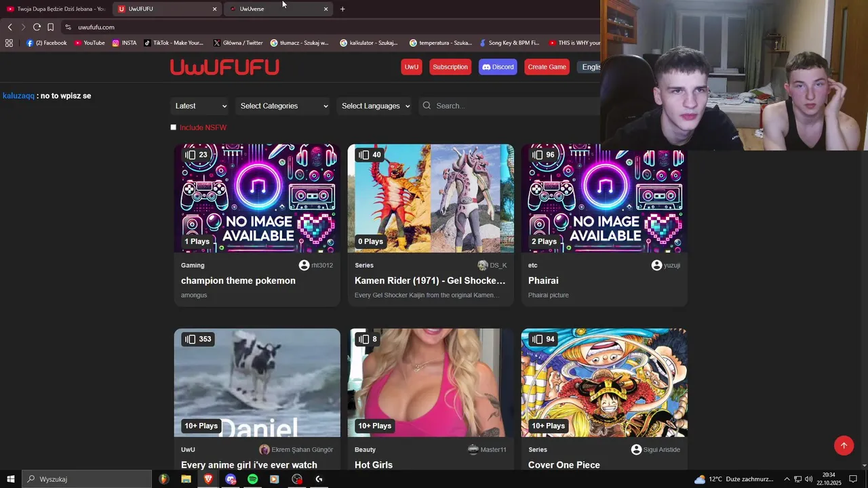This screenshot has height=488, width=868.
Task: Close the UwUFUFU tab
Action: pyautogui.click(x=215, y=9)
